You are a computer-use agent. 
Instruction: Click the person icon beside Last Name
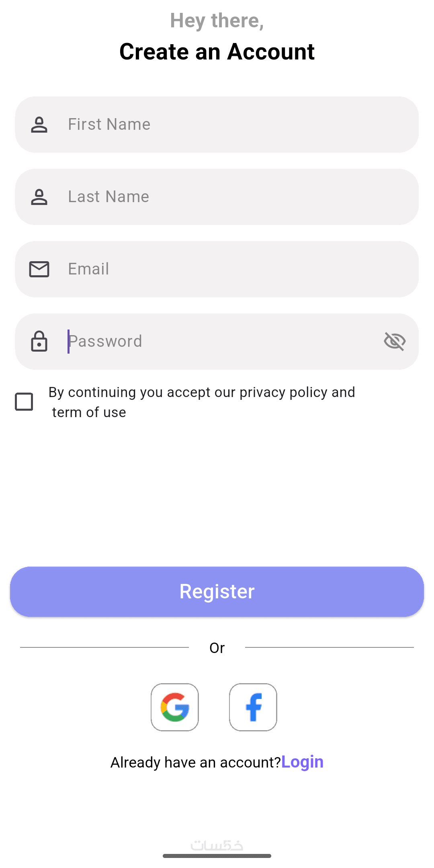tap(39, 197)
